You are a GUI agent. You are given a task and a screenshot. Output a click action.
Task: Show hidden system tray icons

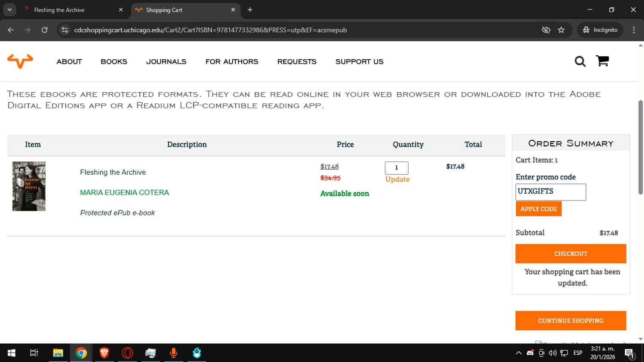pyautogui.click(x=519, y=353)
